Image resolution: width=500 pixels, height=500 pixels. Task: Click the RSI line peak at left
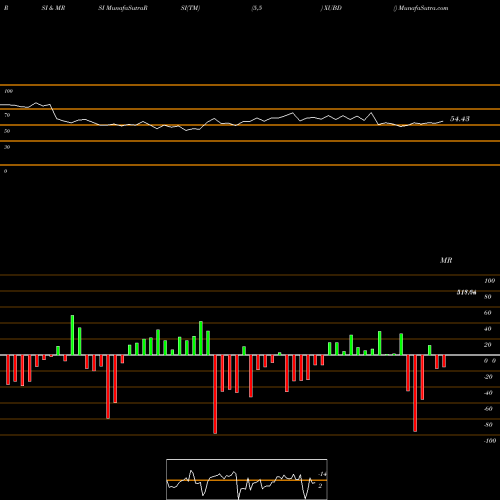pos(36,103)
